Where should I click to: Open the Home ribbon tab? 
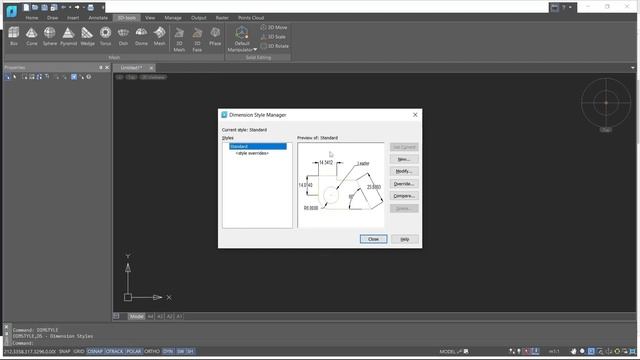click(x=31, y=18)
